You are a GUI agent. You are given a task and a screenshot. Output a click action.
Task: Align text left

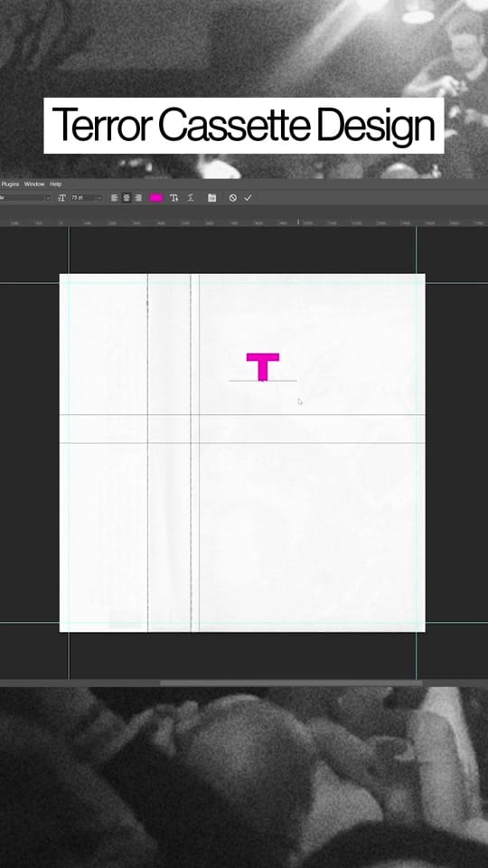coord(115,198)
